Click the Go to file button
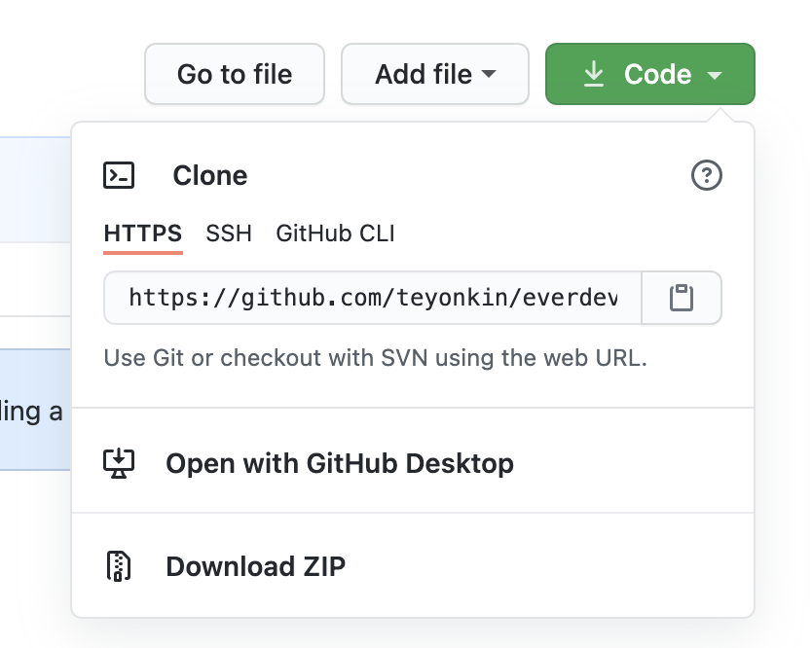Screen dimensions: 812x648 (235, 74)
